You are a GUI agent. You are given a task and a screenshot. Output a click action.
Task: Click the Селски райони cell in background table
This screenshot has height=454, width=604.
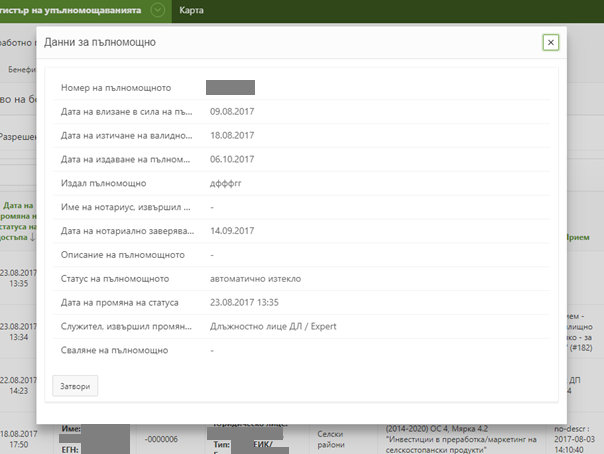[331, 439]
